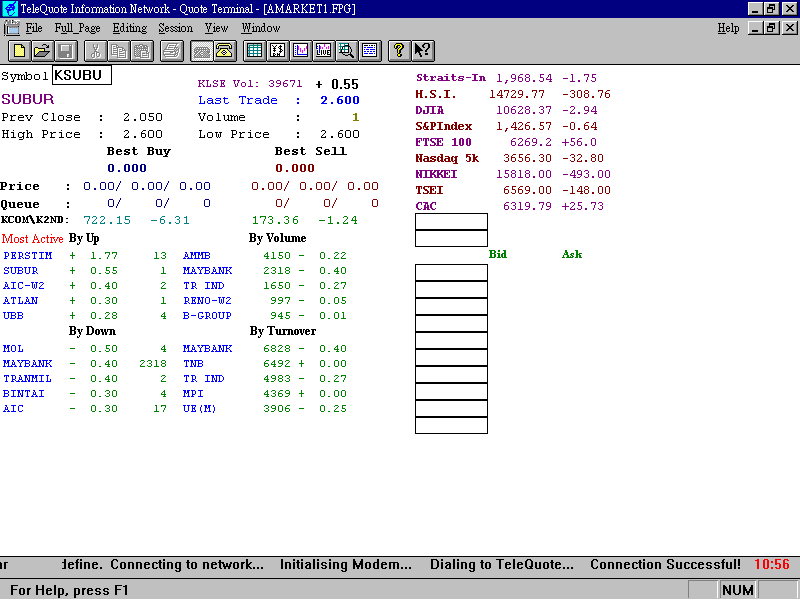800x600 pixels.
Task: Open the File menu
Action: click(x=34, y=28)
